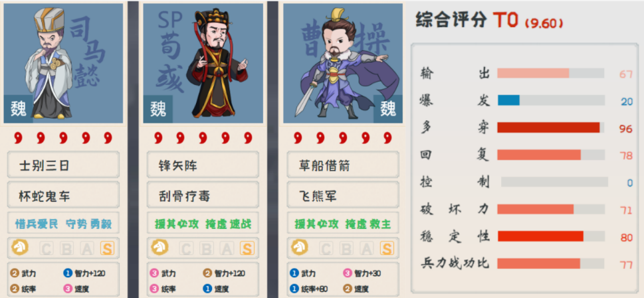The height and width of the screenshot is (298, 644).
Task: Select the S grade badge for 司马懿
Action: [x=107, y=248]
